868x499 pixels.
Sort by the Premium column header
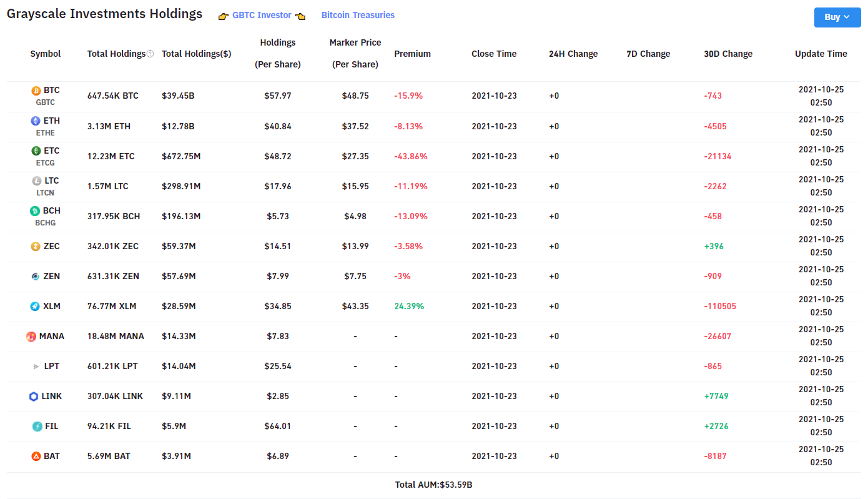[412, 54]
